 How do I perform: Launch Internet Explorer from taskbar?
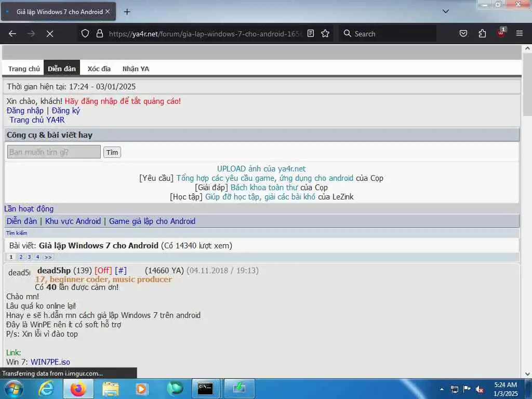(46, 389)
